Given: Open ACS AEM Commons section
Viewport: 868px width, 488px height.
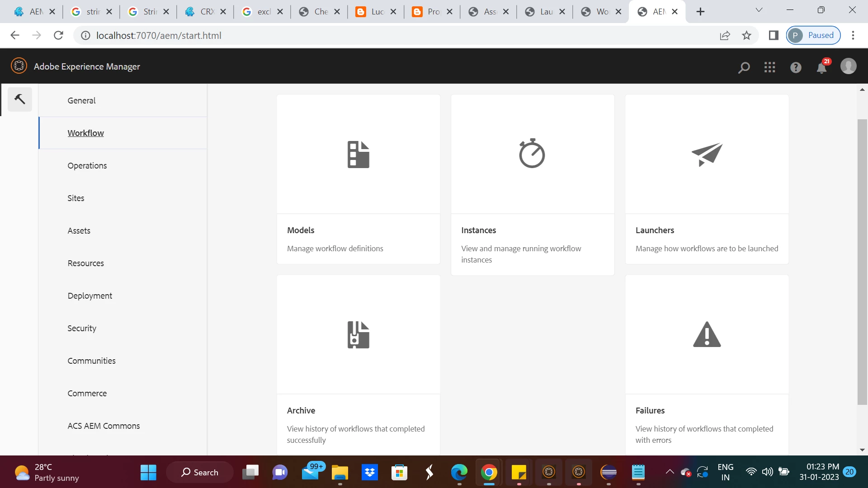Looking at the screenshot, I should tap(104, 426).
